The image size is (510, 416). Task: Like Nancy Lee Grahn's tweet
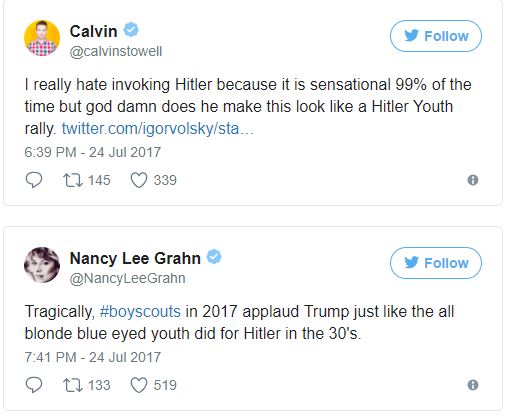tap(139, 385)
